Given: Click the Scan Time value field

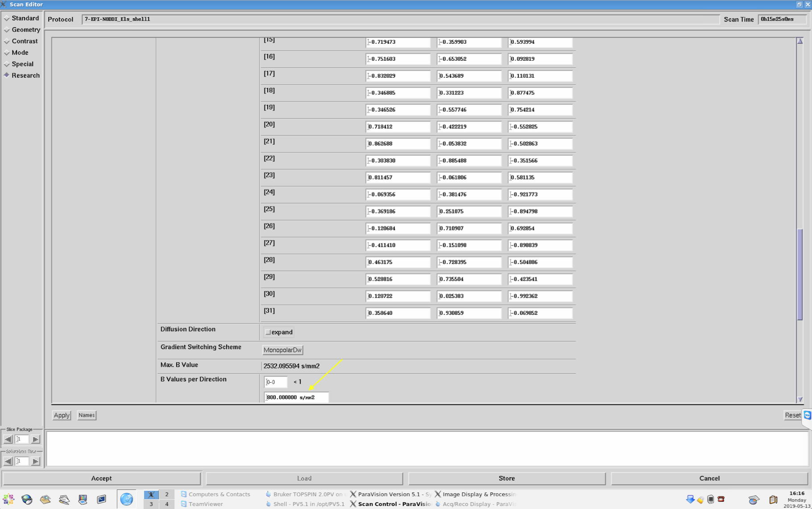Looking at the screenshot, I should coord(782,20).
